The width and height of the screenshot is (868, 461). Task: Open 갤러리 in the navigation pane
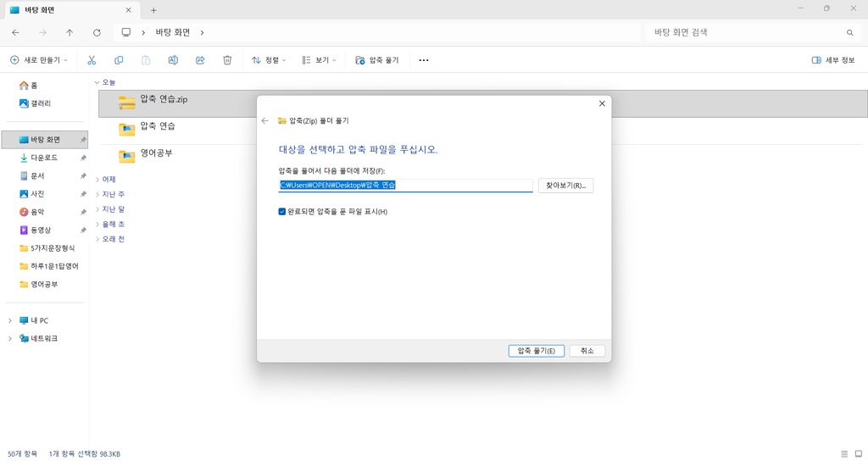pyautogui.click(x=35, y=103)
